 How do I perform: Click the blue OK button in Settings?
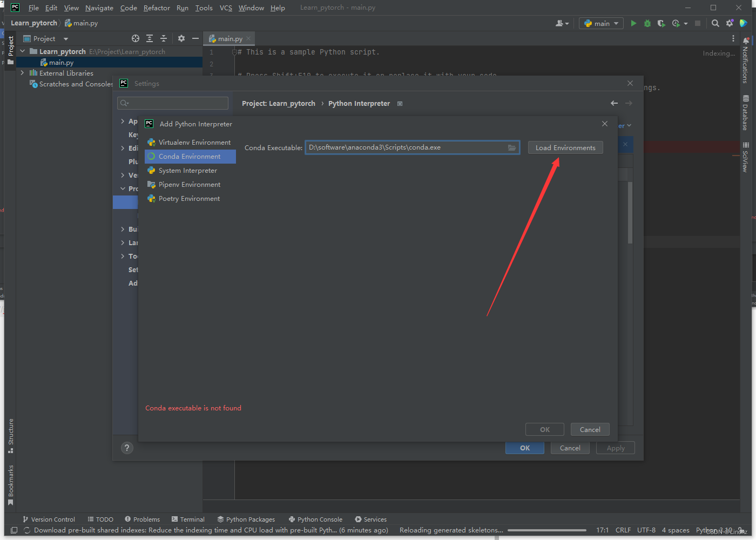tap(524, 448)
